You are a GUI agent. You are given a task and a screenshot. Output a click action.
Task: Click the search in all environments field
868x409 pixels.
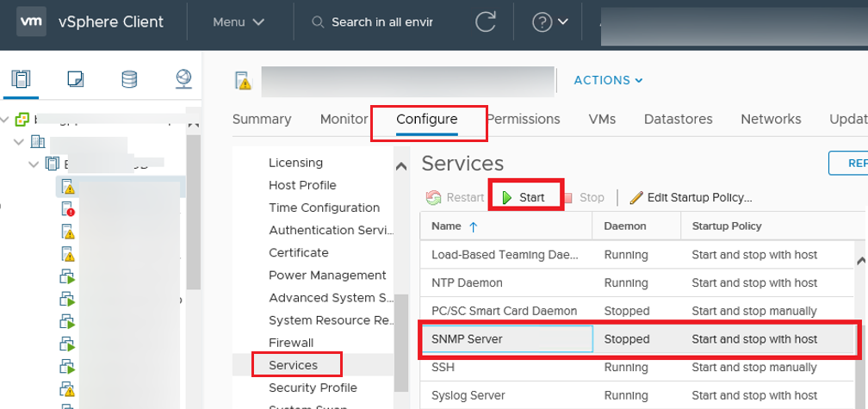click(x=372, y=22)
